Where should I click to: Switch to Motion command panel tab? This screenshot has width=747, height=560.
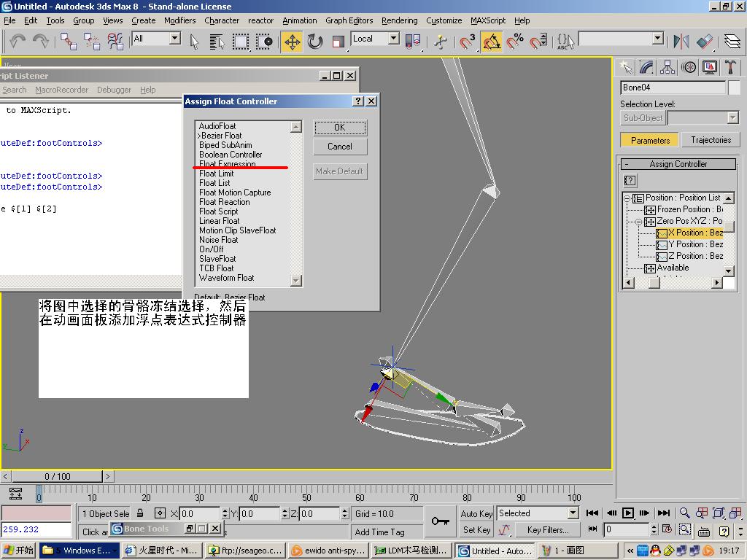pos(689,68)
